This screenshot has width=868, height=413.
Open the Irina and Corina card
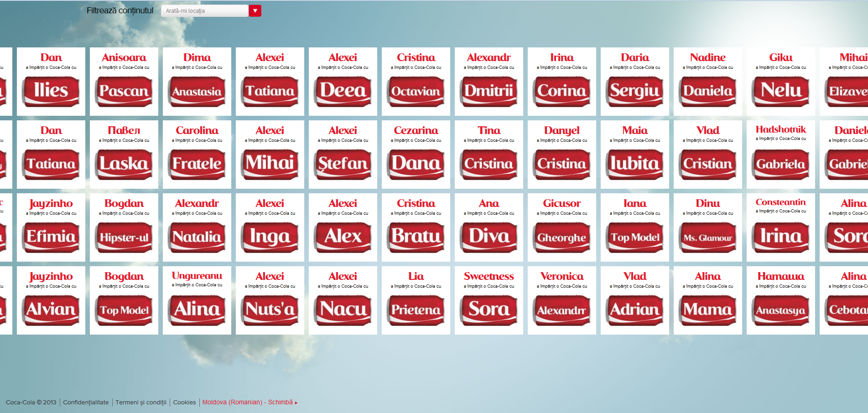562,82
